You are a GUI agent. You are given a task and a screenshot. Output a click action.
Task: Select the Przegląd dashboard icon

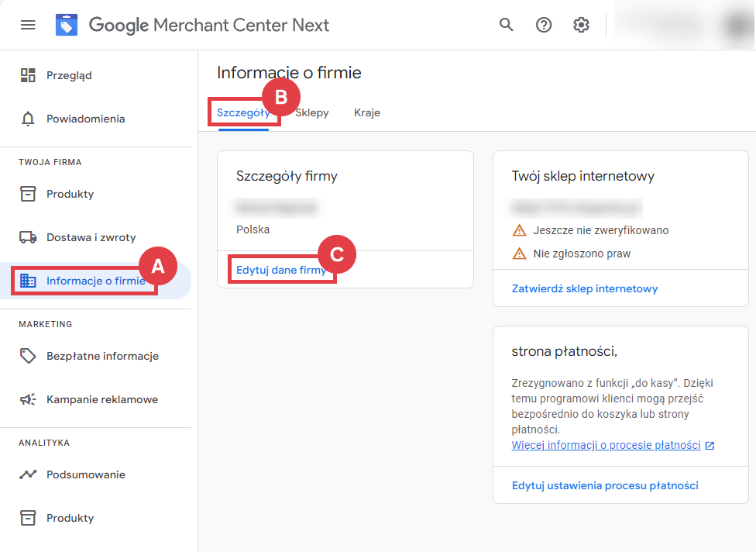point(28,74)
